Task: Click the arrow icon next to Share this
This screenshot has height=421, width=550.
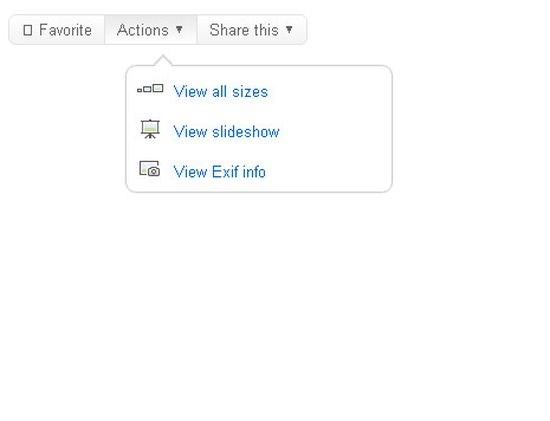Action: click(x=289, y=29)
